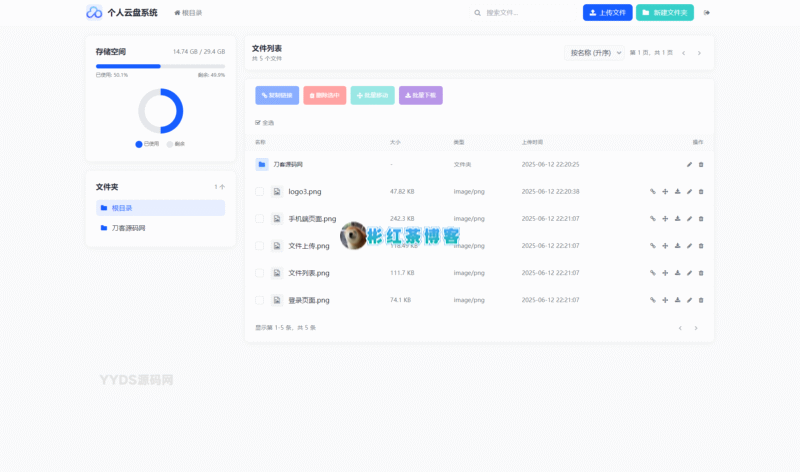Open the 刀客源码网 folder icon in the file list

tap(262, 164)
